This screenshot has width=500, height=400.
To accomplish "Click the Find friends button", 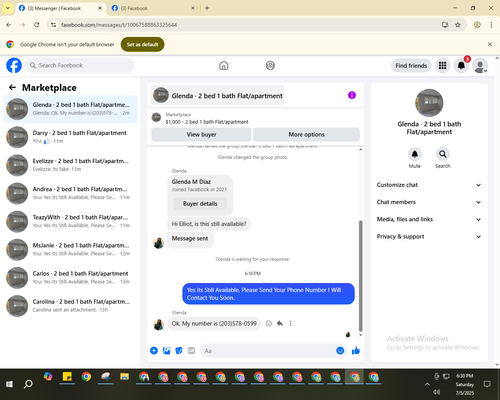I will 411,66.
